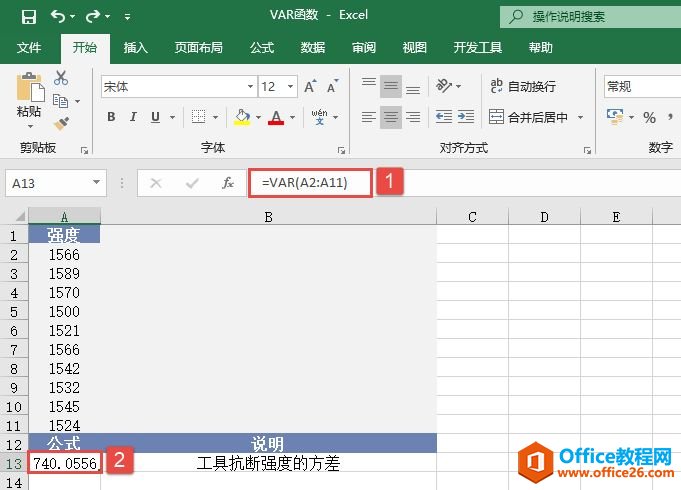The width and height of the screenshot is (681, 490).
Task: Paste using the 粘贴 clipboard icon
Action: click(x=30, y=87)
